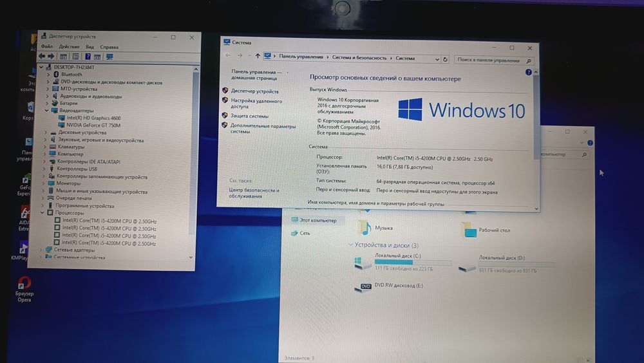Click the Контроллеры USB icon
The height and width of the screenshot is (363, 644).
[x=52, y=169]
